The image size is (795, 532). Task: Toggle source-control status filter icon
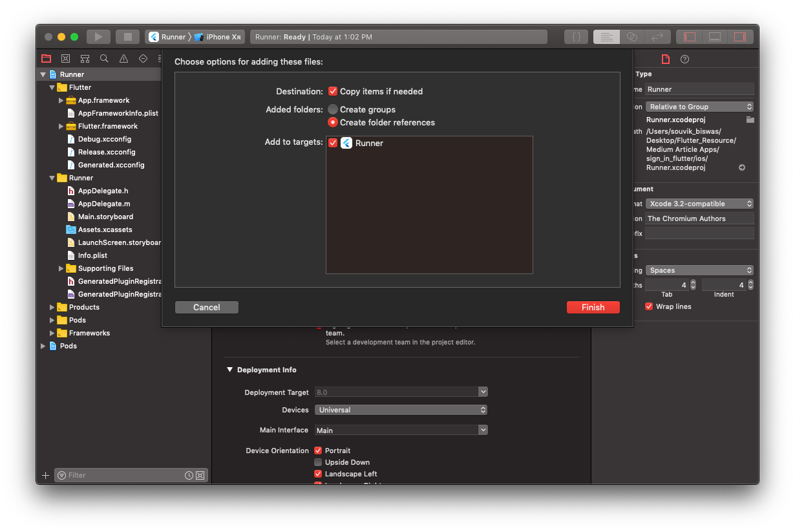(x=200, y=475)
